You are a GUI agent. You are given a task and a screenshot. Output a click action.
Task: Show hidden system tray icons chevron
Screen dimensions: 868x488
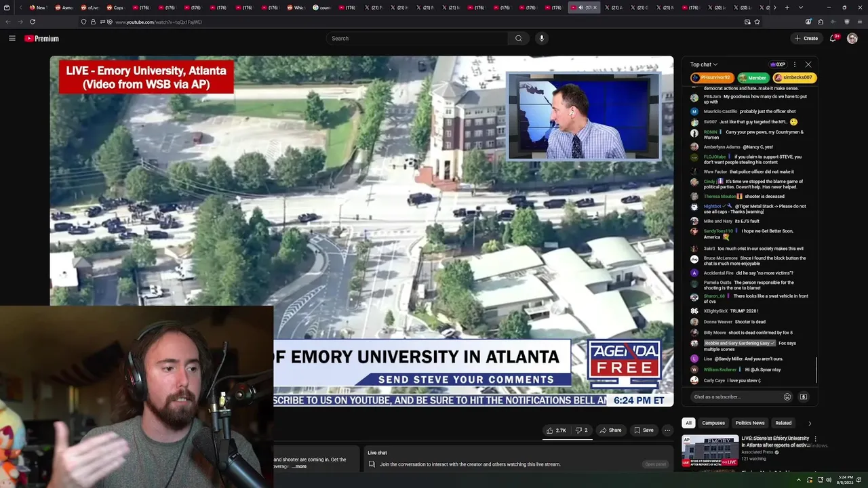[x=798, y=480]
